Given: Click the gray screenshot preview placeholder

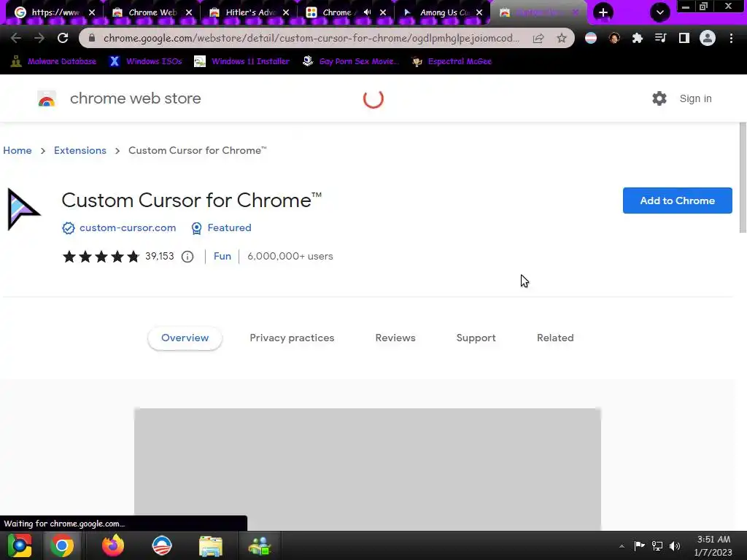Looking at the screenshot, I should (x=368, y=469).
